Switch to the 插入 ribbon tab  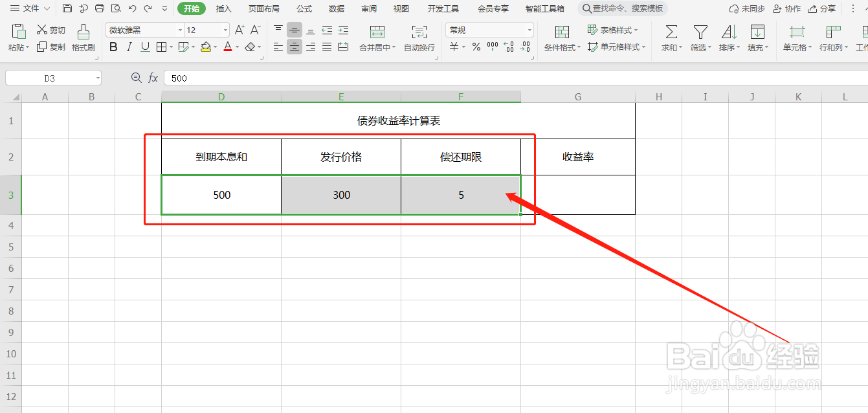[x=223, y=8]
